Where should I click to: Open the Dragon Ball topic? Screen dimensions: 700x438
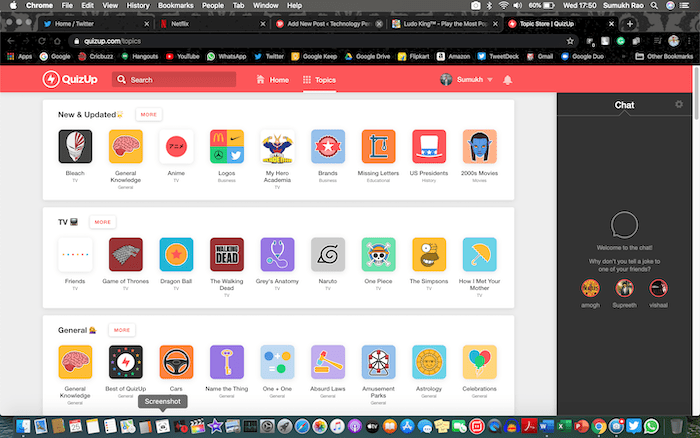[x=176, y=254]
